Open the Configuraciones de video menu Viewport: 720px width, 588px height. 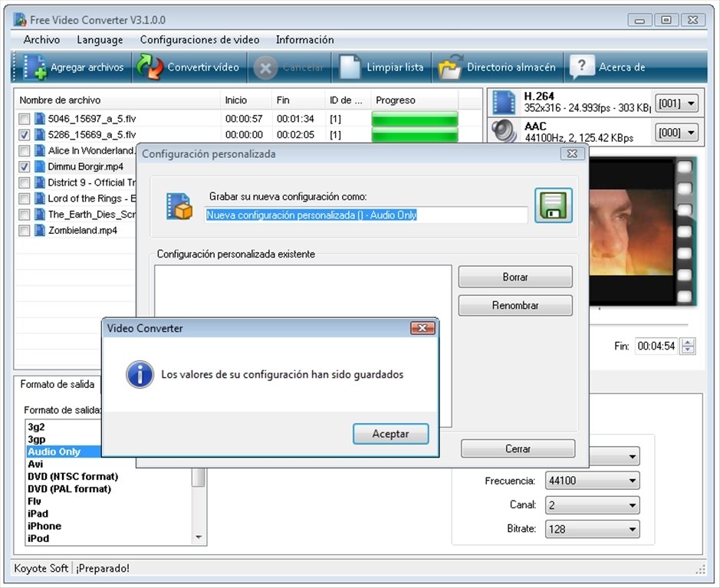(x=199, y=40)
